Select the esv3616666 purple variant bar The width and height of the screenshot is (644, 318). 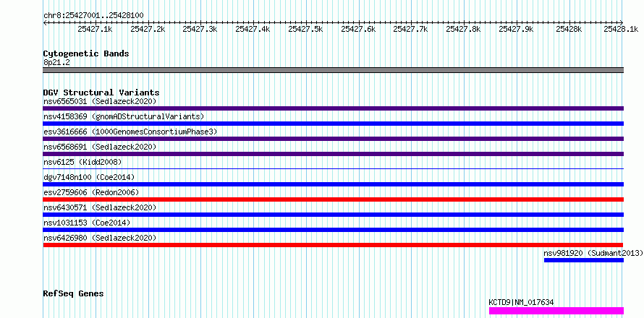pyautogui.click(x=334, y=139)
